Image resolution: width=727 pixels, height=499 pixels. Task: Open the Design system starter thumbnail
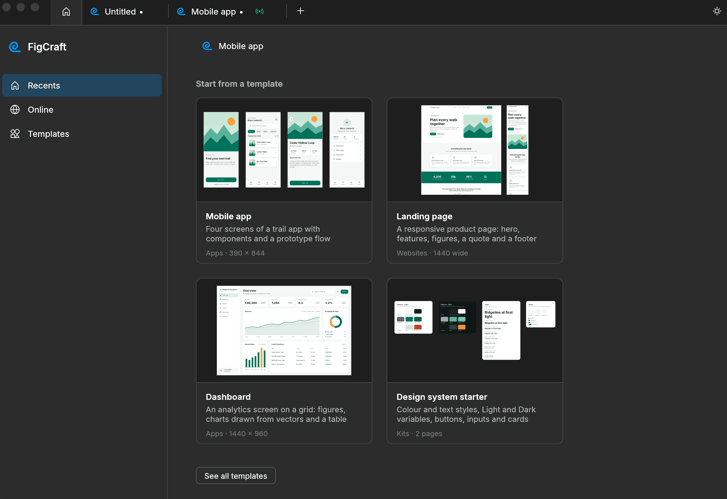(475, 330)
